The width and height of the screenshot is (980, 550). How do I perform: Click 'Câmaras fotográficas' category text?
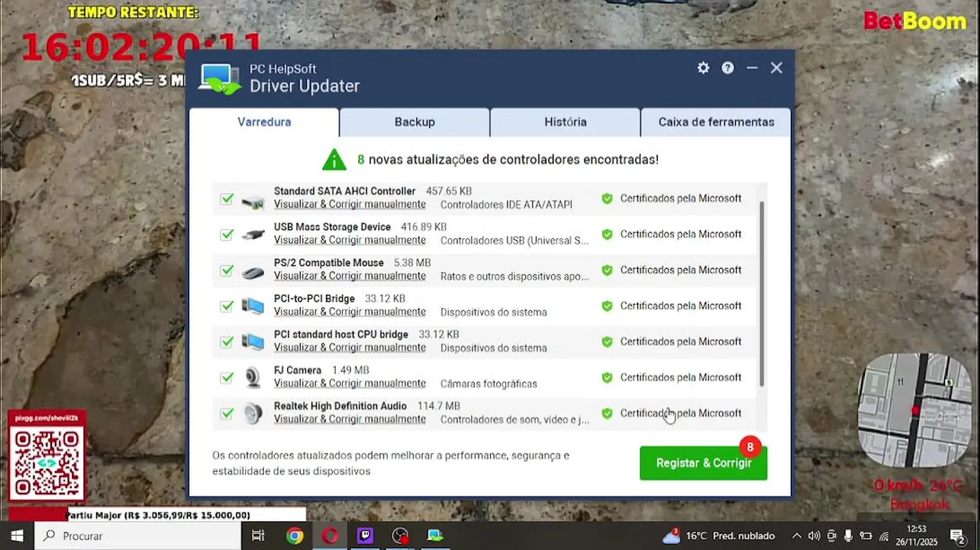pos(488,383)
